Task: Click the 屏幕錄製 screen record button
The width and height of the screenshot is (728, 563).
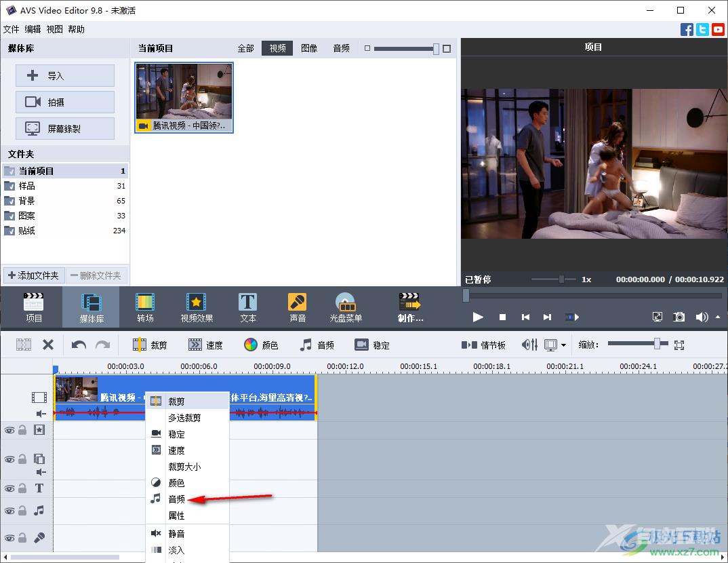Action: click(x=65, y=129)
